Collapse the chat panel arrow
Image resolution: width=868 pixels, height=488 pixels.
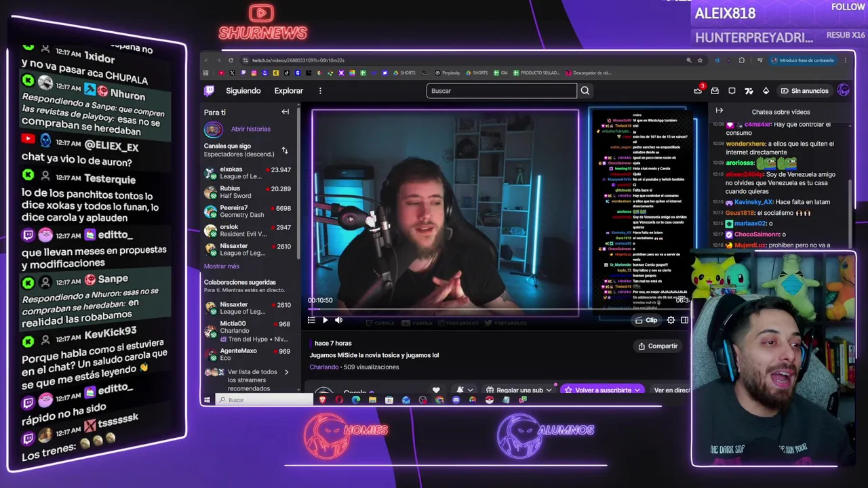coord(719,110)
